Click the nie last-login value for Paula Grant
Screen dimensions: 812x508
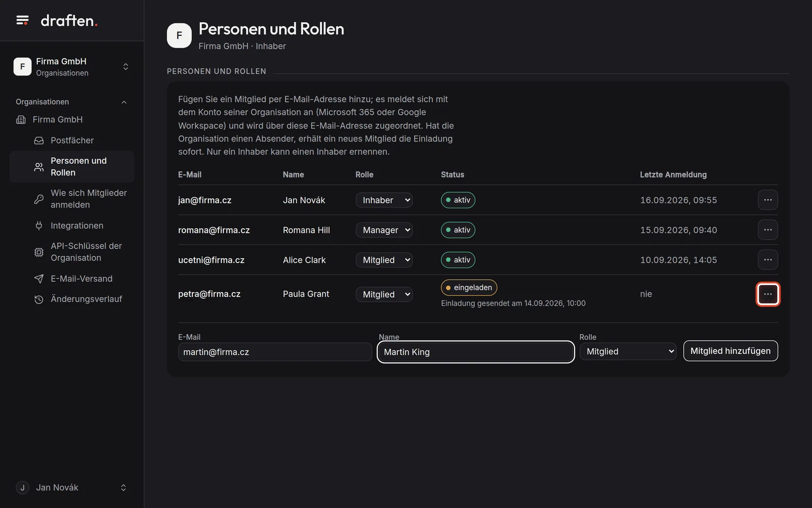tap(646, 294)
